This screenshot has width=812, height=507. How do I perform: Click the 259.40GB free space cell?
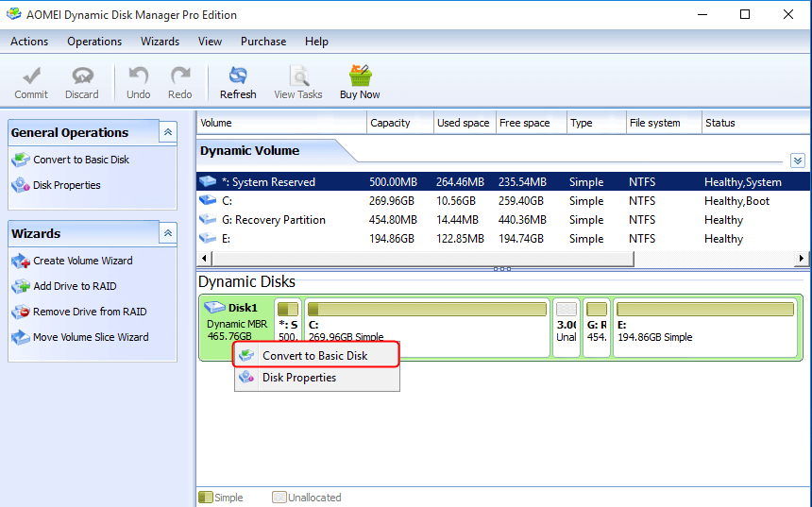tap(521, 201)
